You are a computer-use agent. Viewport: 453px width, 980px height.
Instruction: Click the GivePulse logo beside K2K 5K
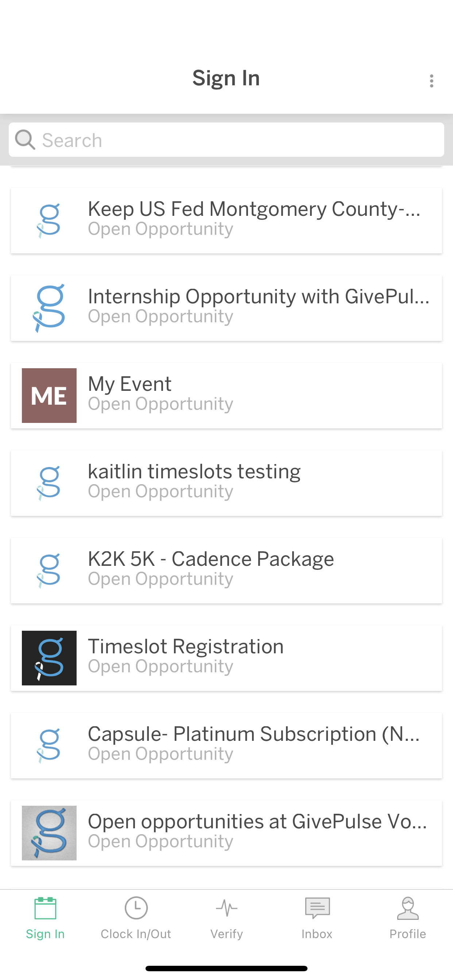tap(49, 570)
